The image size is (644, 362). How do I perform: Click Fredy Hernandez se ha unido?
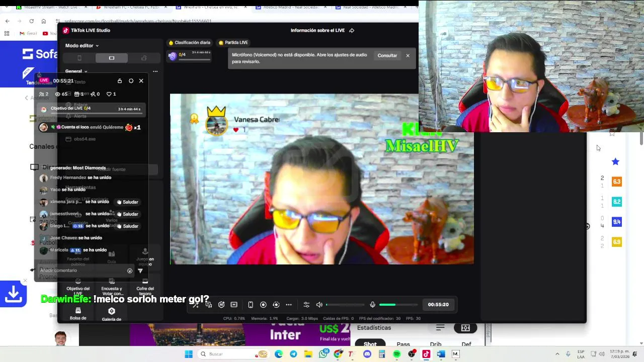coord(80,177)
